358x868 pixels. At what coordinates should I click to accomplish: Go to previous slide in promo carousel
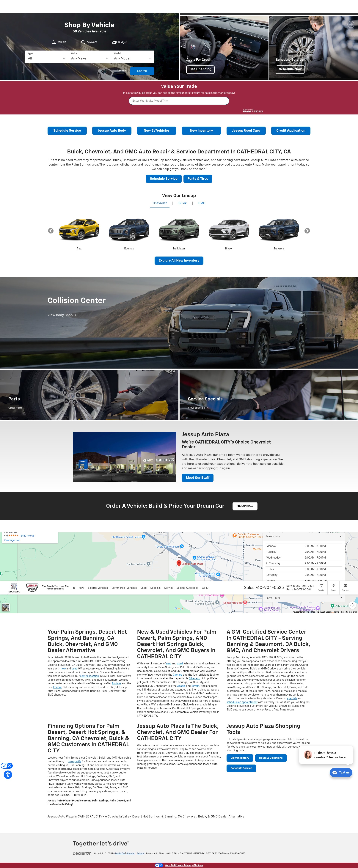tap(187, 24)
